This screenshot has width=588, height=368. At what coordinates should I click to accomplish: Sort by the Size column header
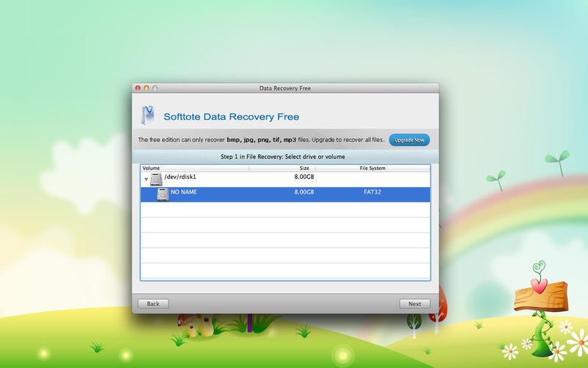click(282, 169)
